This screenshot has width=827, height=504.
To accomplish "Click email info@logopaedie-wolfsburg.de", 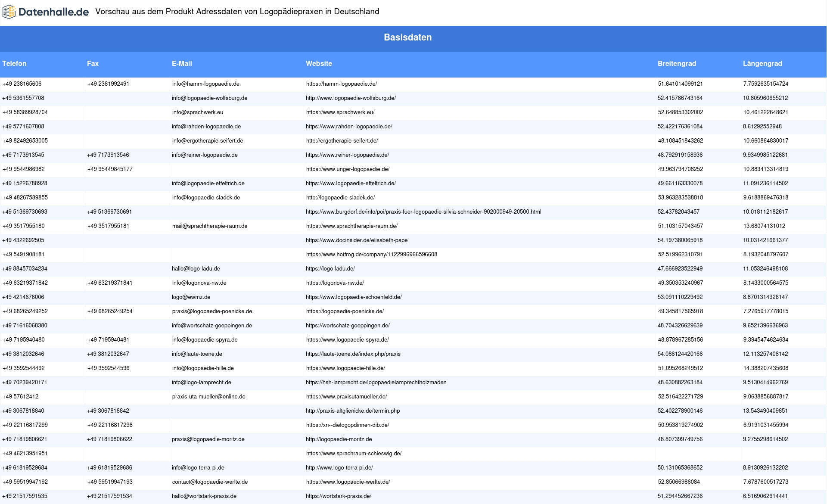I will tap(209, 98).
